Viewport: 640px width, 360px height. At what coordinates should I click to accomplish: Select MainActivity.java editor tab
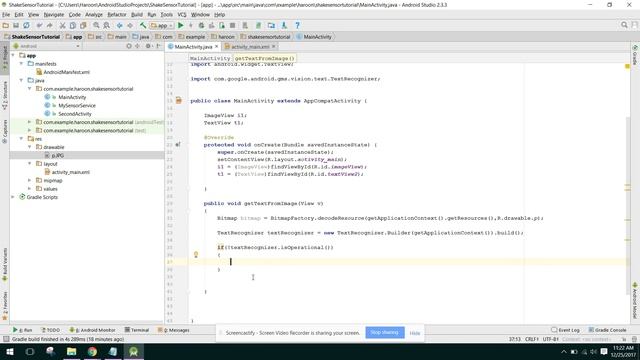click(x=193, y=47)
